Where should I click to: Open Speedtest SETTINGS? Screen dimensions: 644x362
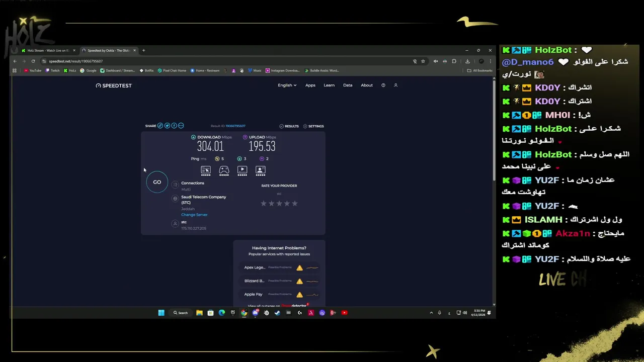point(313,126)
